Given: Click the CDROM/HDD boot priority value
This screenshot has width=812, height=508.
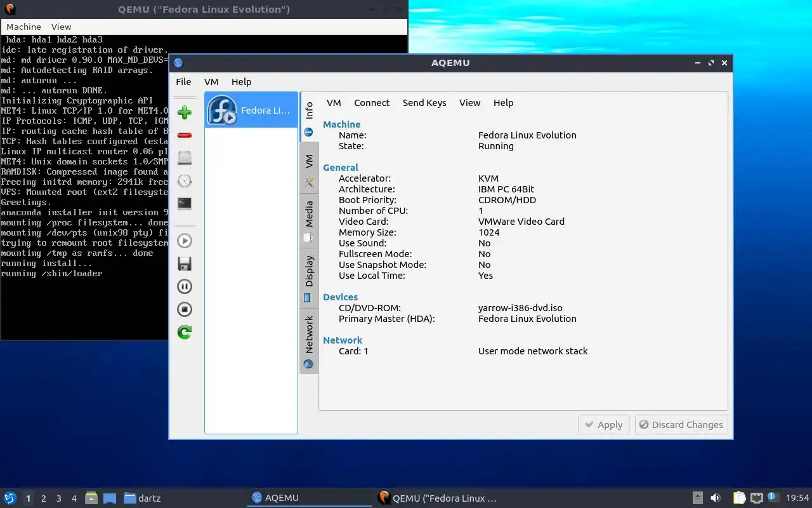Looking at the screenshot, I should (507, 200).
